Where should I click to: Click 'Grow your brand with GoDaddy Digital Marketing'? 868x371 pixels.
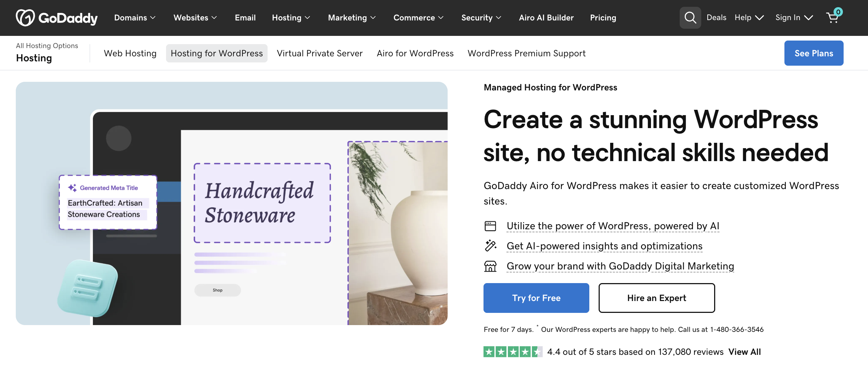tap(621, 266)
